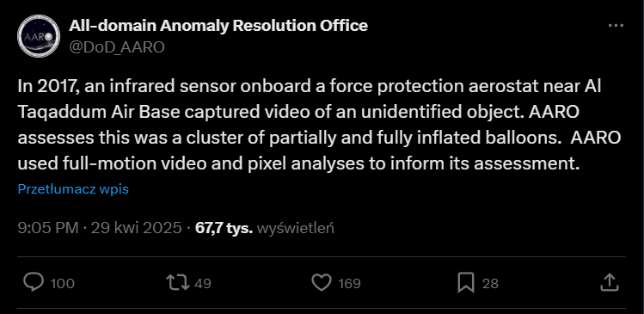Like the post with heart icon

(x=322, y=283)
